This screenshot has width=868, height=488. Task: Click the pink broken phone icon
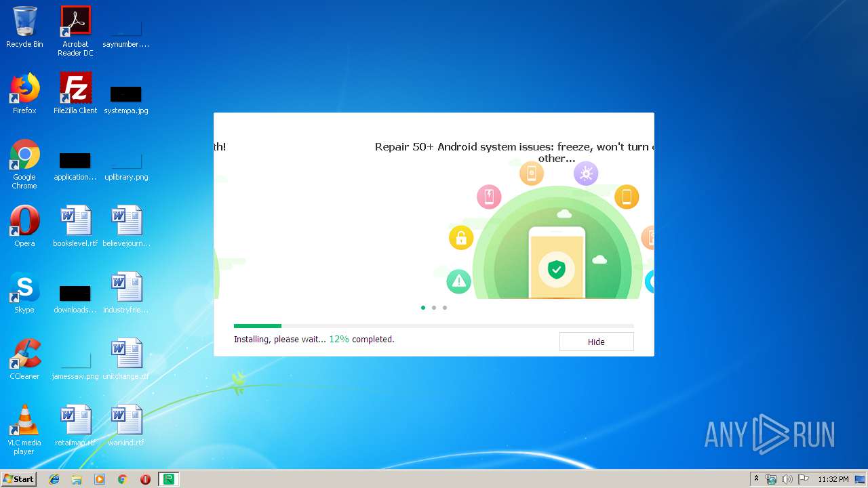click(x=489, y=197)
